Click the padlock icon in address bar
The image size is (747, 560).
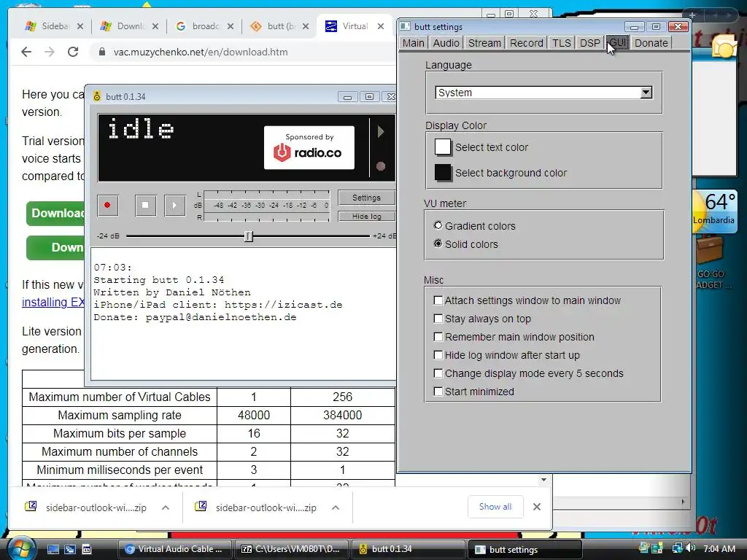[102, 52]
